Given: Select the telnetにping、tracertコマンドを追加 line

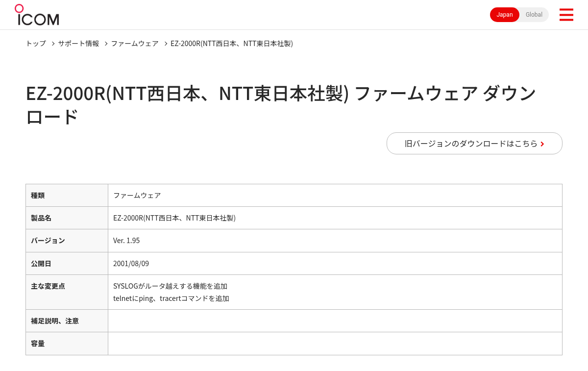Looking at the screenshot, I should pos(171,298).
